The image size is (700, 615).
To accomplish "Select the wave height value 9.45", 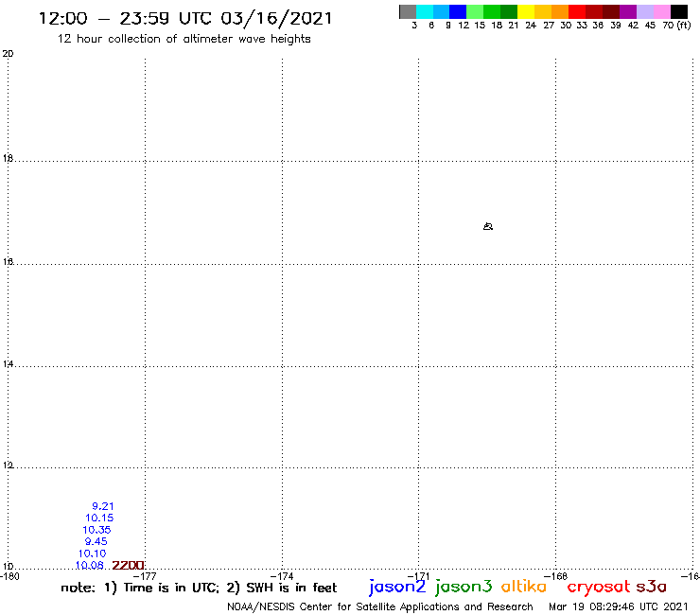I will pos(96,541).
